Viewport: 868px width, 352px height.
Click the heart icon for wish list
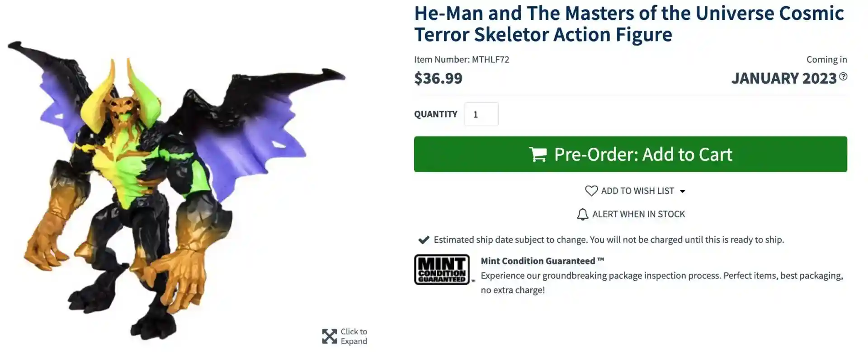click(x=591, y=191)
